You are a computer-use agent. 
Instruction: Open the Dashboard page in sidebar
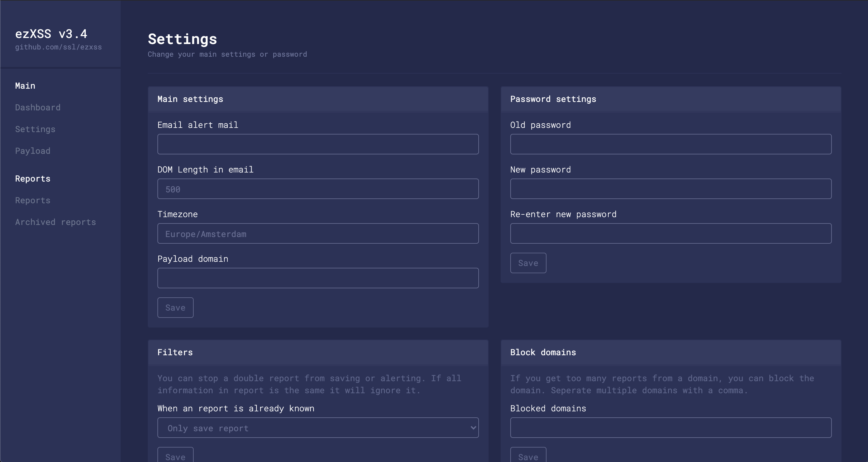[x=38, y=107]
